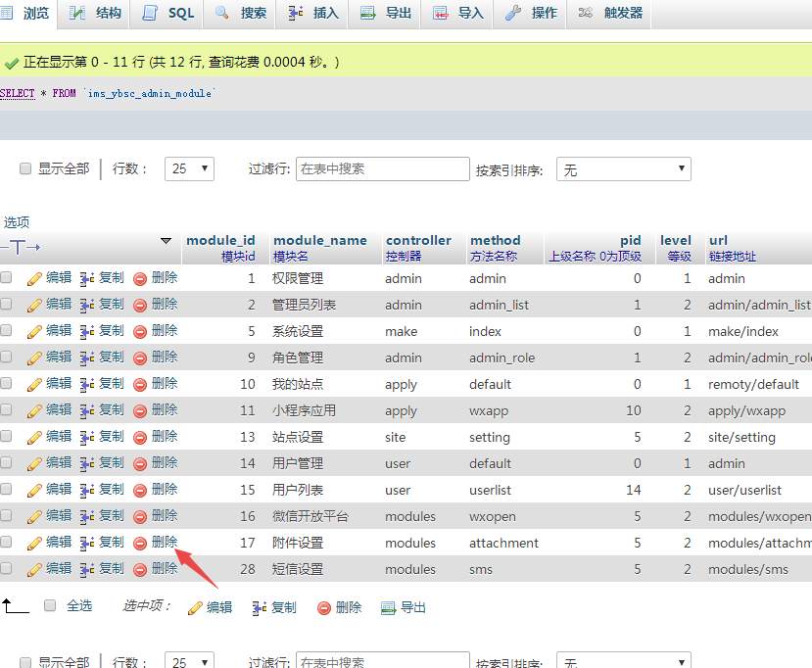Open the upper 按索引排序 dropdown
The height and width of the screenshot is (668, 812).
(x=624, y=168)
